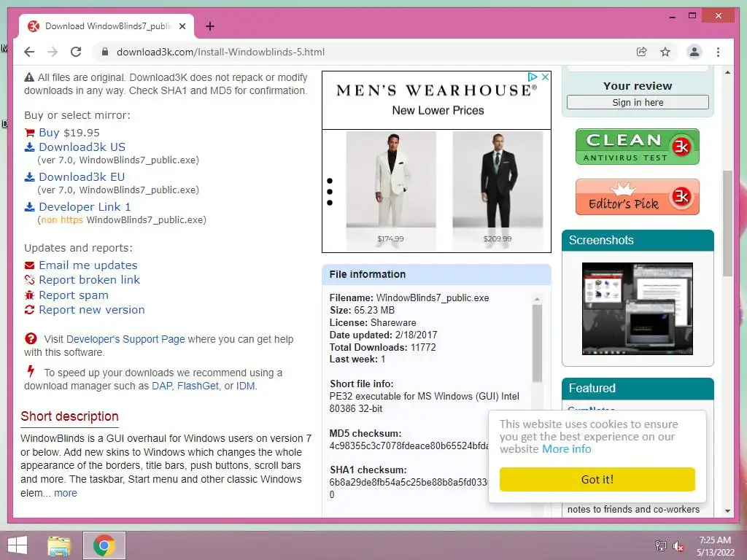Screen dimensions: 747x560
Task: Reload the page with the refresh icon
Action: tap(76, 52)
